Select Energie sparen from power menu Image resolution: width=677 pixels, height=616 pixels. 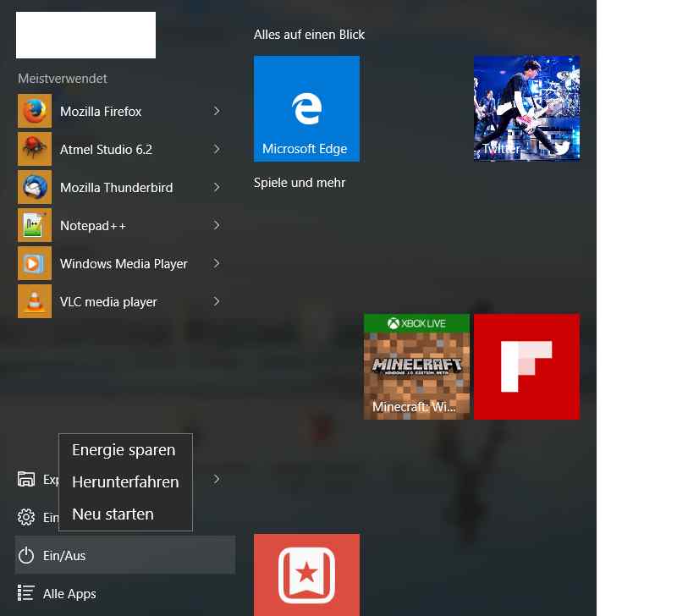click(125, 450)
